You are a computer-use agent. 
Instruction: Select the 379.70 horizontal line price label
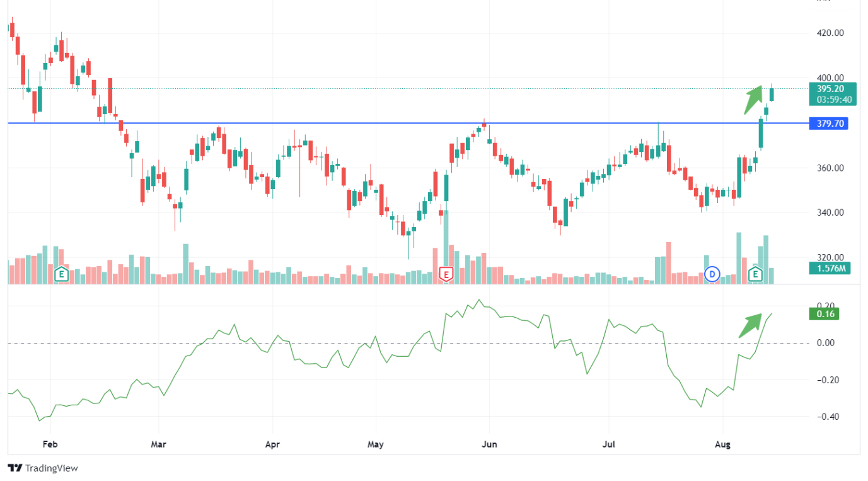tap(828, 124)
